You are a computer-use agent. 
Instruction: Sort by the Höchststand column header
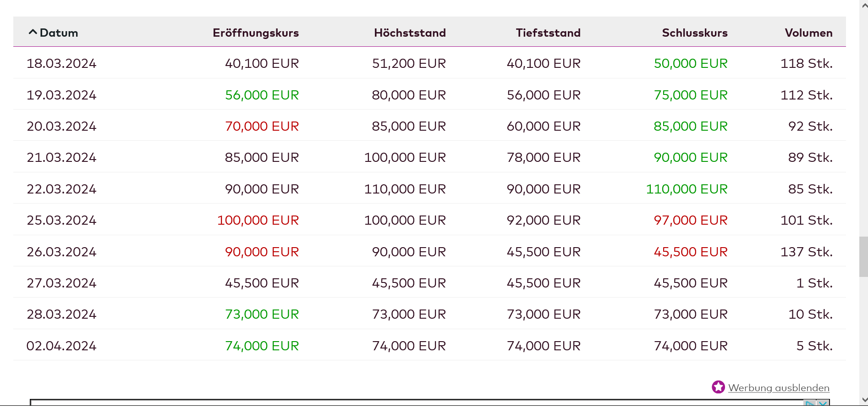410,33
